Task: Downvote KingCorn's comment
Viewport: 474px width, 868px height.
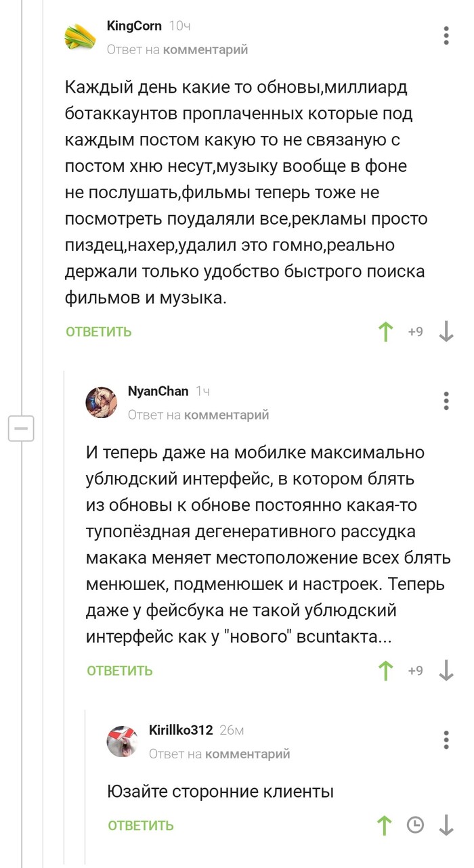Action: click(446, 332)
